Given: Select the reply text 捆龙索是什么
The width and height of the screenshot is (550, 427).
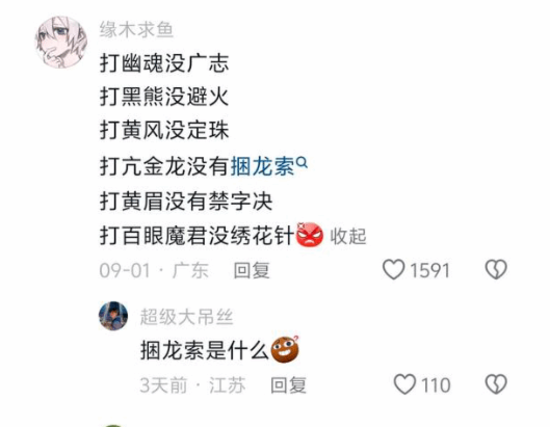Looking at the screenshot, I should (204, 350).
